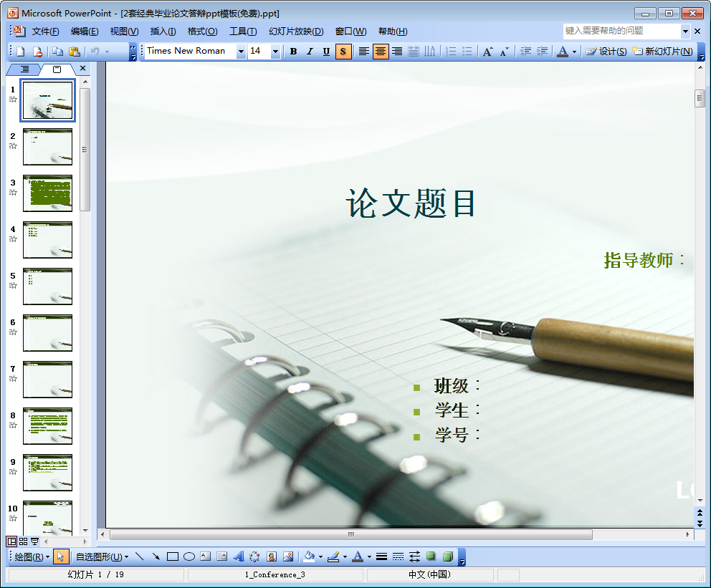Open the font name dropdown
Viewport: 711px width, 588px height.
[241, 51]
